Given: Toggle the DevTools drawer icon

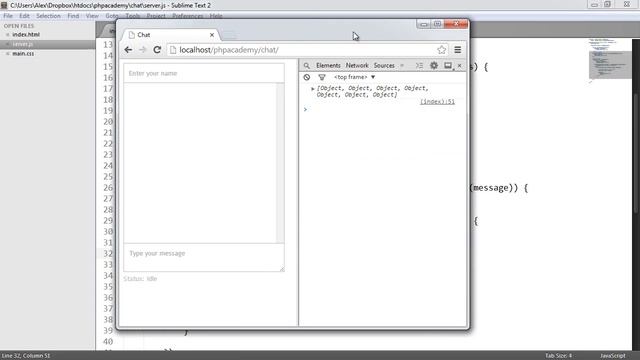Looking at the screenshot, I should (419, 66).
